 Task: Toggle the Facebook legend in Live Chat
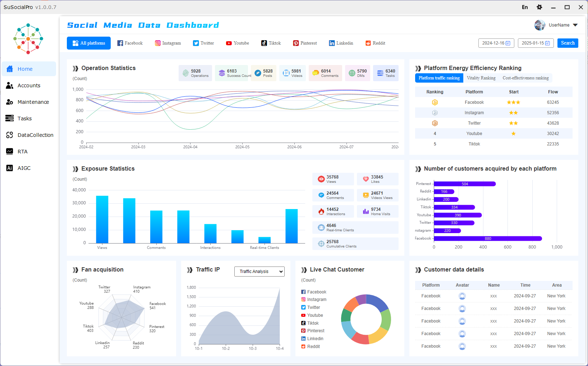314,292
